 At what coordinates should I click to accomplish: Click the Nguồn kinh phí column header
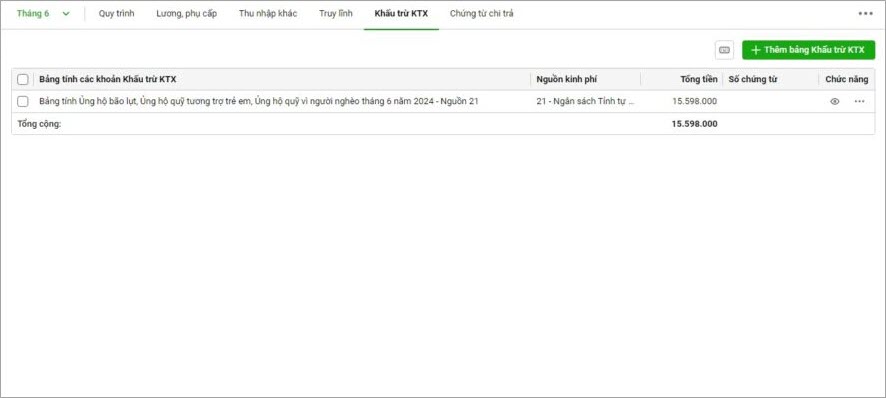(x=567, y=80)
